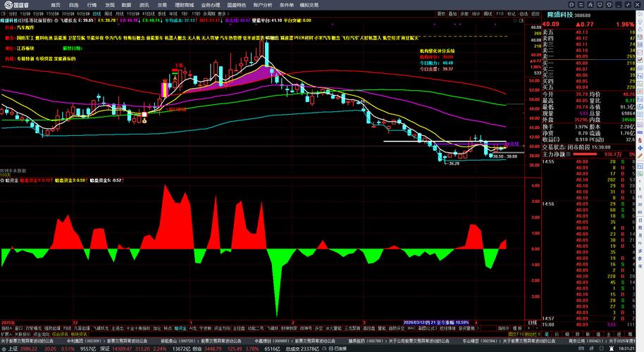Screen dimensions: 644x352
Task: Expand the 更多 periods dropdown
Action: [x=223, y=13]
